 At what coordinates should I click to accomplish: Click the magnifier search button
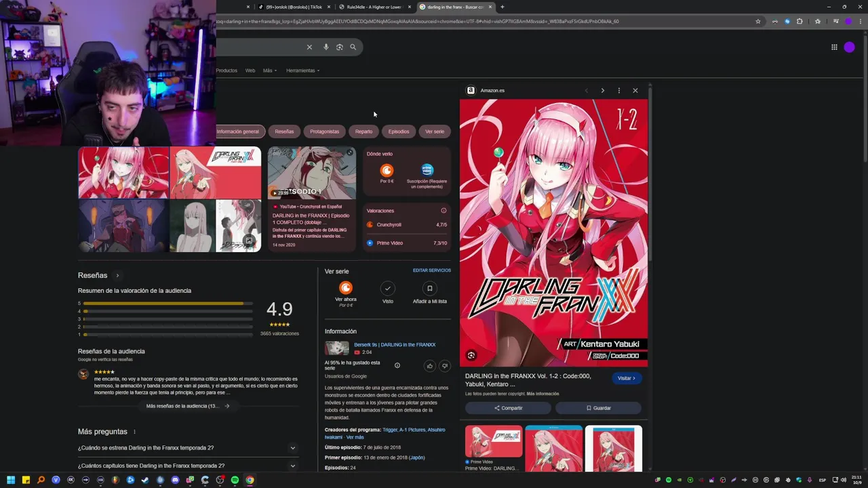pyautogui.click(x=353, y=47)
